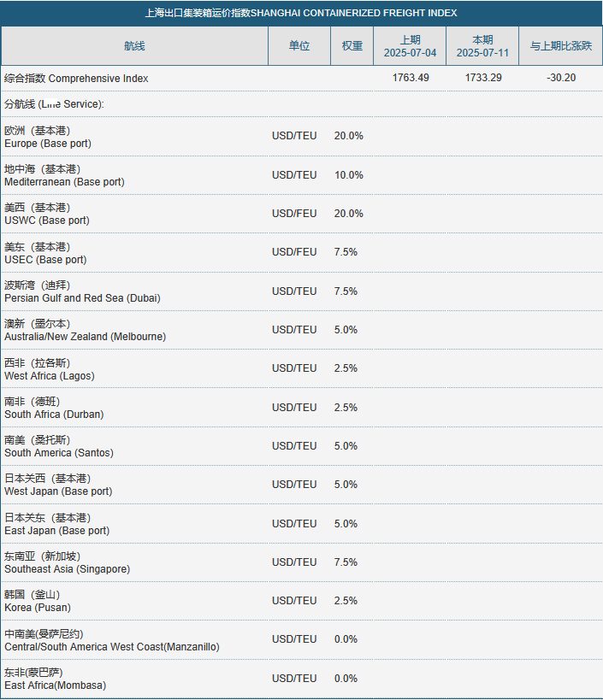Click the current index value 1733.29
Viewport: 603px width, 700px height.
pyautogui.click(x=483, y=78)
